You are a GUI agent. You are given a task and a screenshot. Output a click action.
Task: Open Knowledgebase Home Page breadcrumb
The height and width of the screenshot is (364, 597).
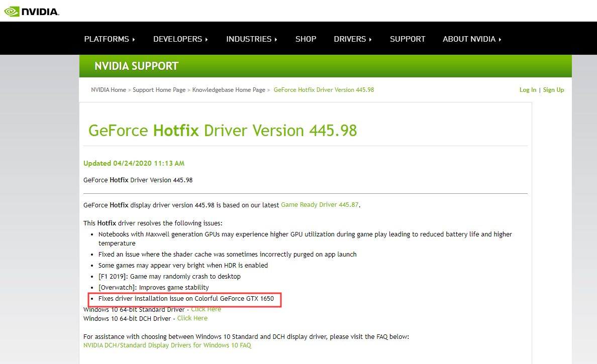tap(229, 90)
